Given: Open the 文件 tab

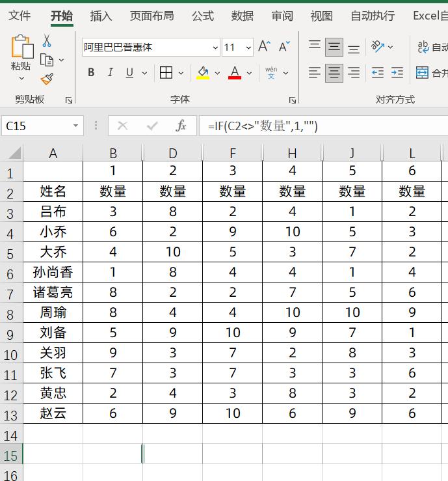Looking at the screenshot, I should [20, 16].
